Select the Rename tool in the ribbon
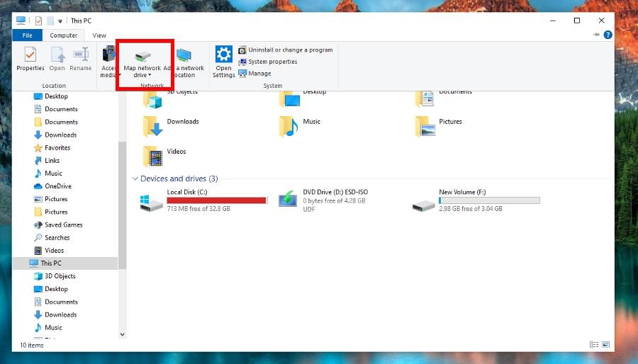Viewport: 638px width, 364px height. [81, 59]
